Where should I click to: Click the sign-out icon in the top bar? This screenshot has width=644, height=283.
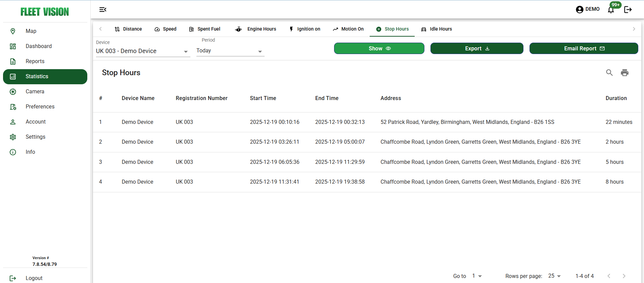tap(628, 10)
